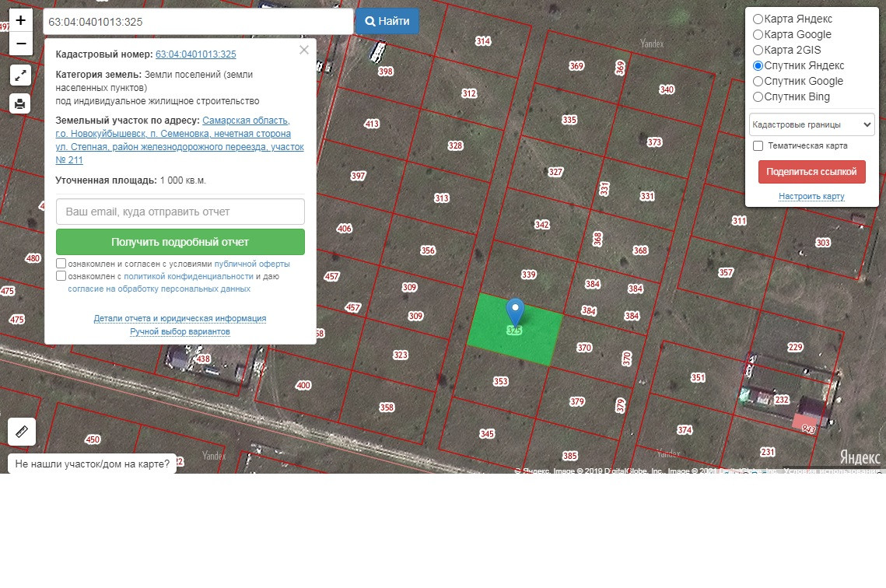Click parcel label 413 on map
Viewport: 886px width, 588px height.
coord(372,124)
